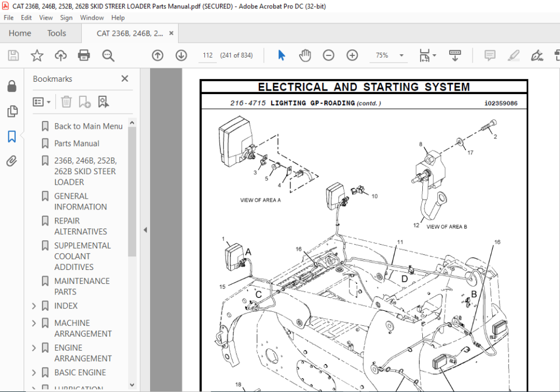Image resolution: width=560 pixels, height=392 pixels.
Task: Delete selected bookmark trash icon
Action: click(x=66, y=102)
